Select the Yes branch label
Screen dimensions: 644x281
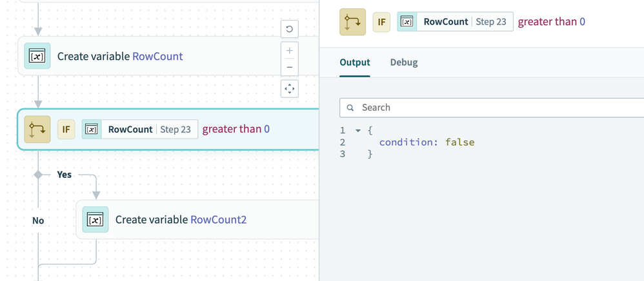click(65, 175)
